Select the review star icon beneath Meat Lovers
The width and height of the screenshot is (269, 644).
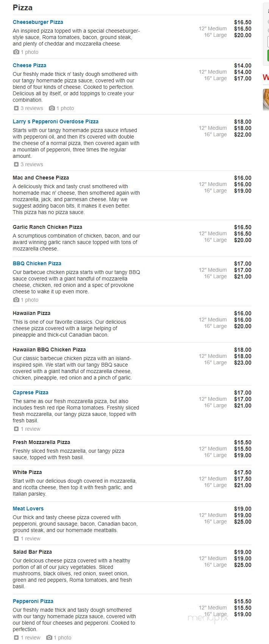pos(16,538)
